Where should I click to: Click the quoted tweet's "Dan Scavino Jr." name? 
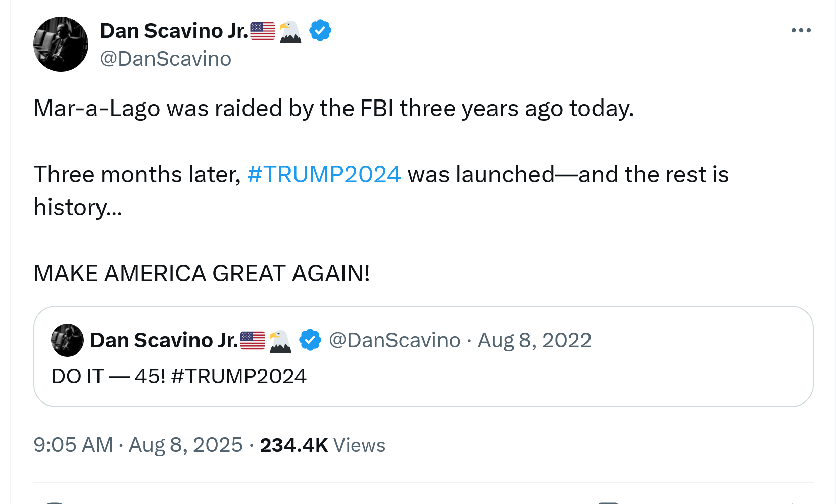[164, 341]
